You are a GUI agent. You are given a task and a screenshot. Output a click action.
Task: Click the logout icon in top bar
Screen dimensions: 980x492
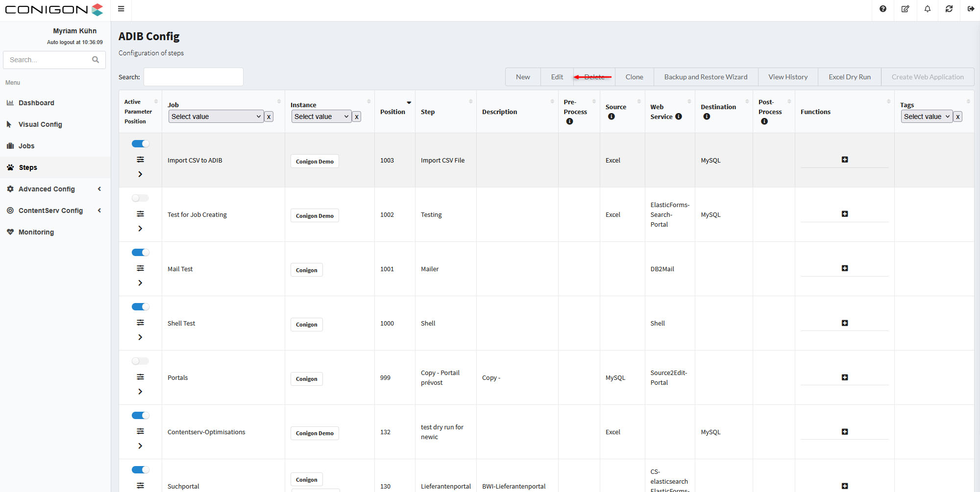point(970,9)
